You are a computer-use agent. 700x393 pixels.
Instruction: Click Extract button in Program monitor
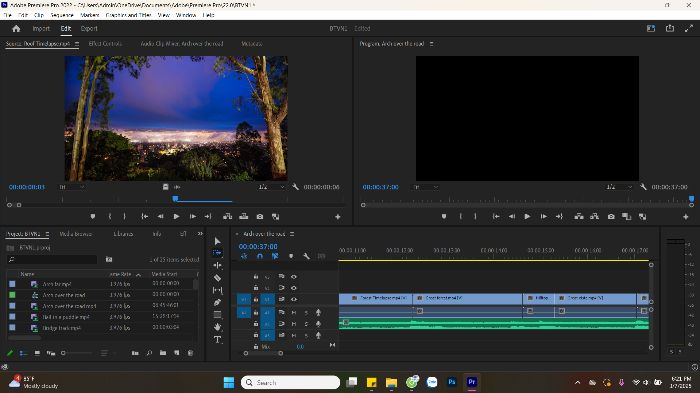[x=594, y=217]
